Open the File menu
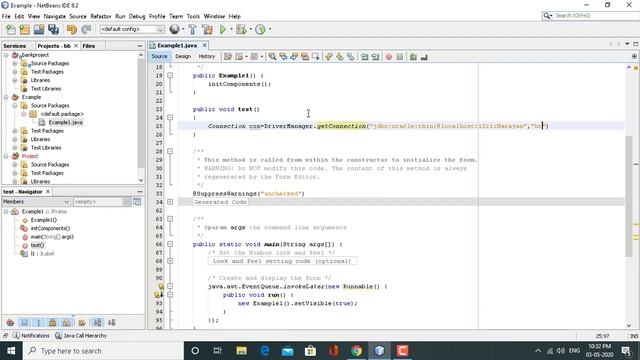This screenshot has height=360, width=640. click(x=6, y=16)
